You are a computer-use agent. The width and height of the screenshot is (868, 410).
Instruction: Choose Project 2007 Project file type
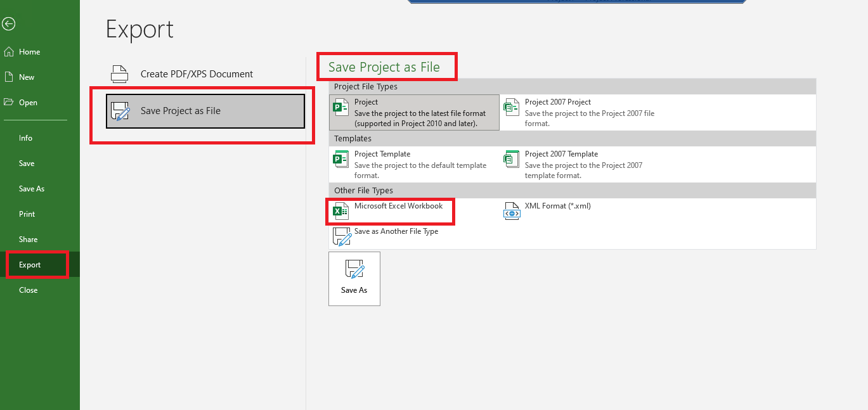click(x=585, y=113)
